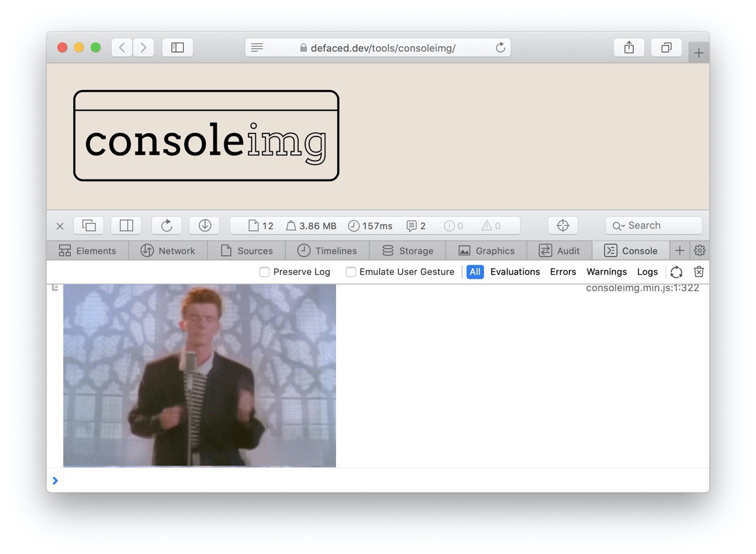The height and width of the screenshot is (554, 756).
Task: Close the Web Inspector with X
Action: click(x=60, y=226)
